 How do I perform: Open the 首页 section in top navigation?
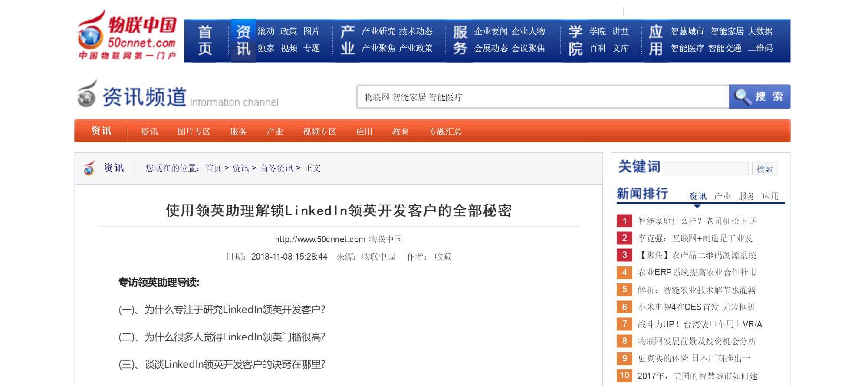pos(205,40)
